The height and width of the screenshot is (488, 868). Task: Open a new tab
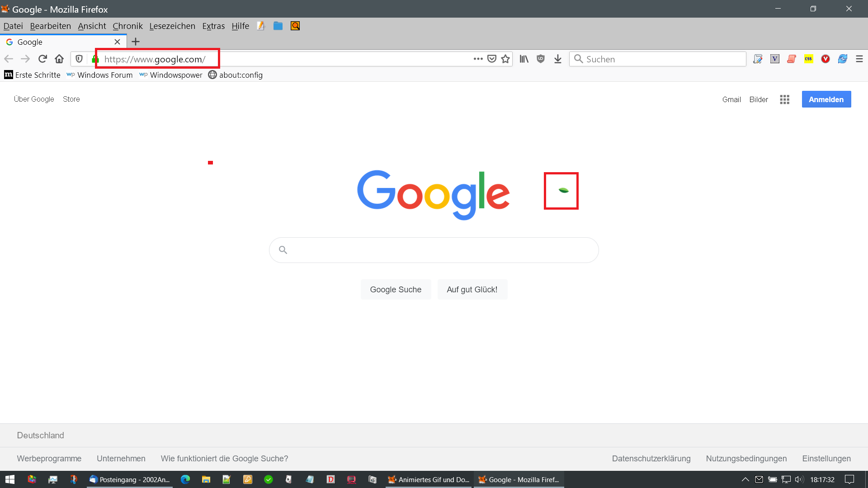(x=136, y=42)
